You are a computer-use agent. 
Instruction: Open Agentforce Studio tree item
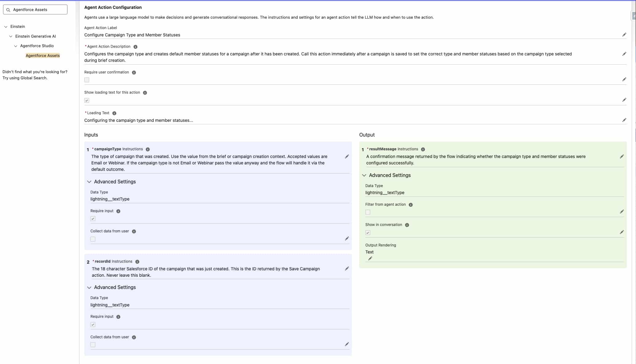(x=37, y=46)
